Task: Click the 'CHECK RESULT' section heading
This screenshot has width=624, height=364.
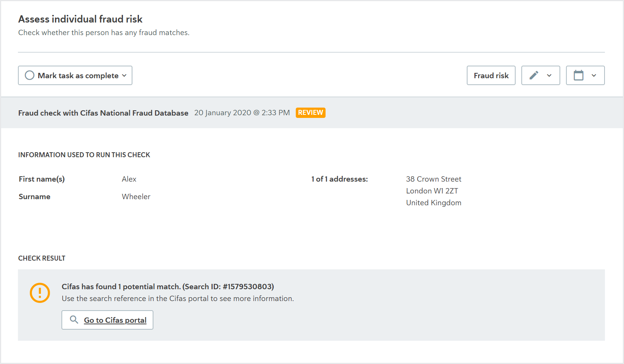Action: coord(42,258)
